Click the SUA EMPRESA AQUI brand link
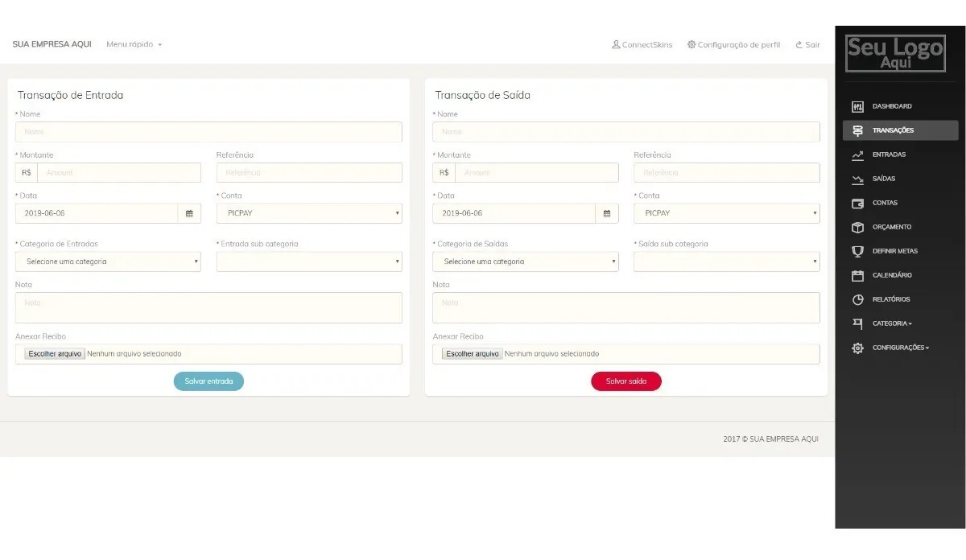Image resolution: width=966 pixels, height=560 pixels. (x=52, y=44)
